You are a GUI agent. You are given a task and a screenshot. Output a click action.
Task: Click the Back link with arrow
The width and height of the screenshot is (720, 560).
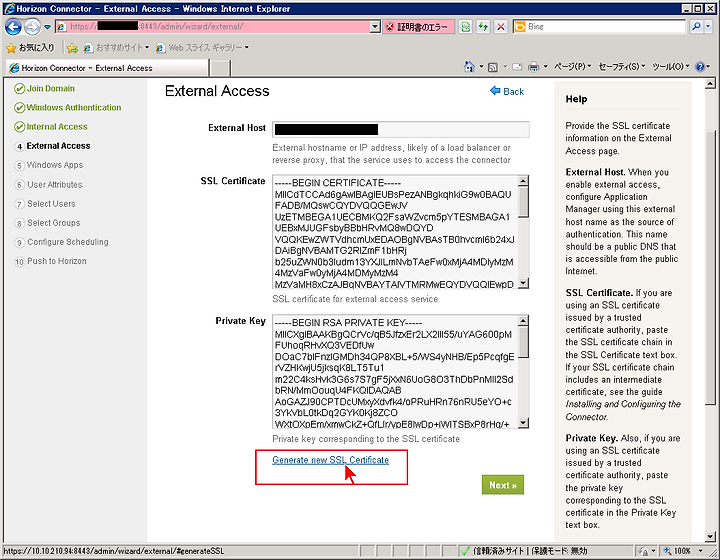click(507, 91)
